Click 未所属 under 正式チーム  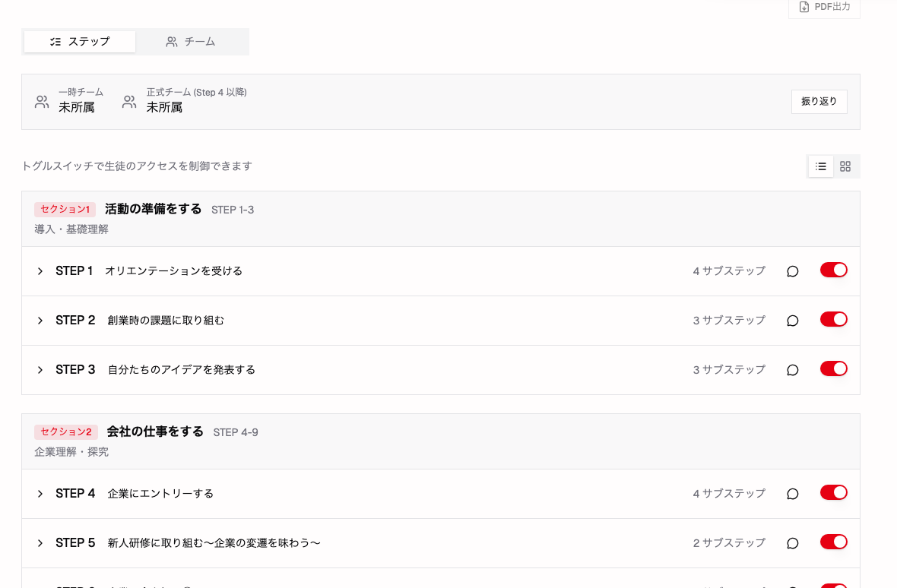click(164, 107)
